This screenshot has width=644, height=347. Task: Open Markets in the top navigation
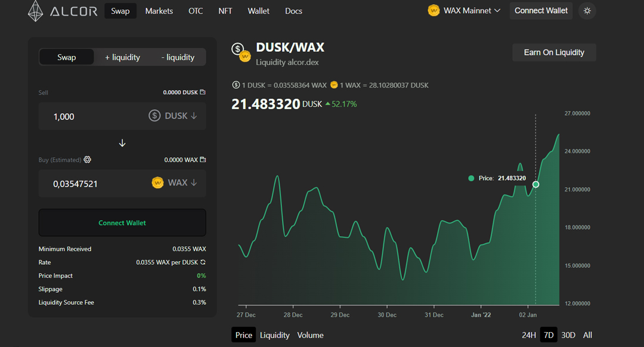point(159,11)
